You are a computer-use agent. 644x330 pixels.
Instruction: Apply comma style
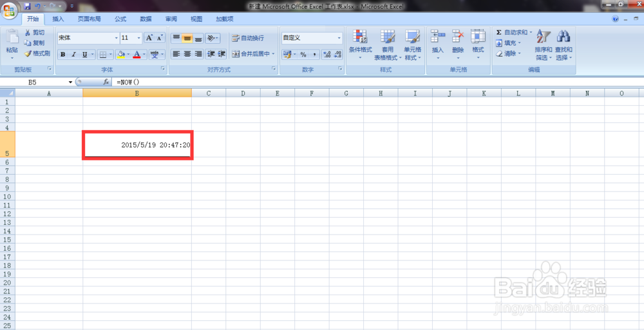pos(314,54)
